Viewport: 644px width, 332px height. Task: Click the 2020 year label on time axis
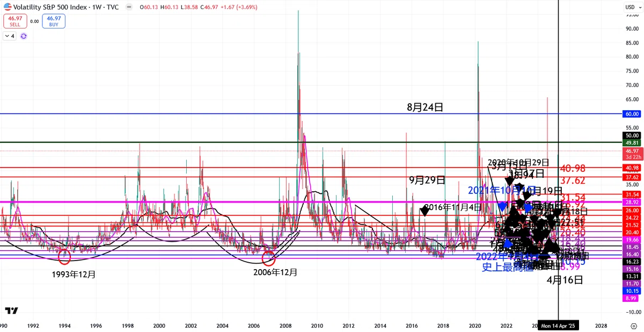pyautogui.click(x=474, y=326)
